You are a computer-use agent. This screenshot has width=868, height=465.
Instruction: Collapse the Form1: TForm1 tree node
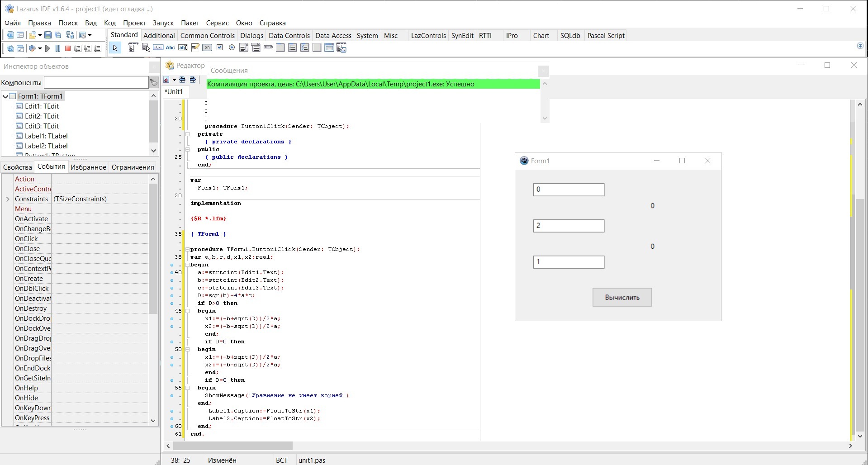pos(5,96)
